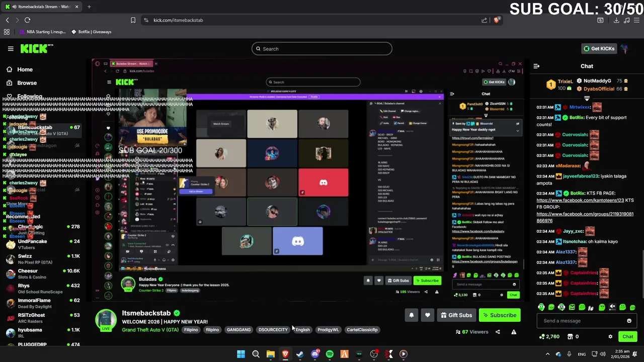The width and height of the screenshot is (644, 362).
Task: Open RSiTzGhost ARC Raiders channel
Action: click(42, 318)
